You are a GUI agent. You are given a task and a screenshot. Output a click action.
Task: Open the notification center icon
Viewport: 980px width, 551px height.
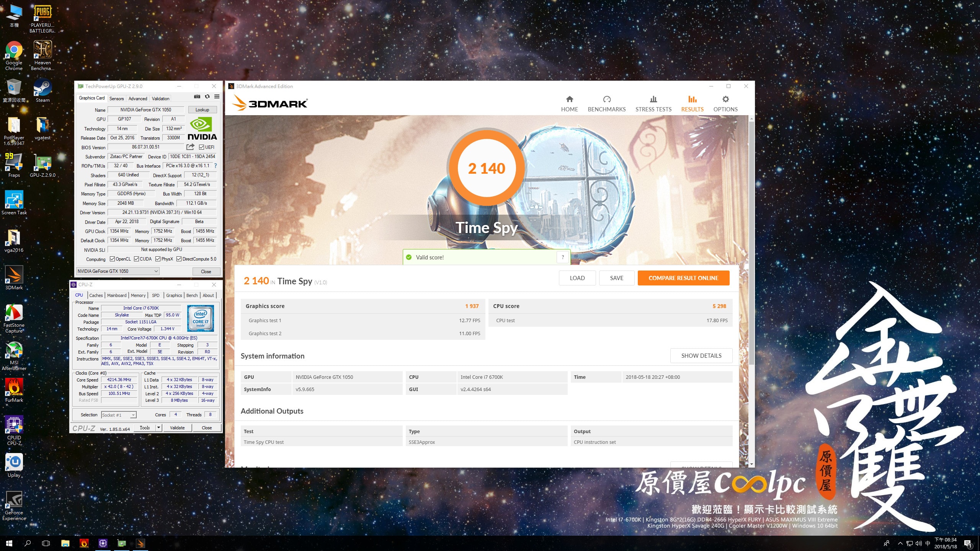pyautogui.click(x=967, y=543)
